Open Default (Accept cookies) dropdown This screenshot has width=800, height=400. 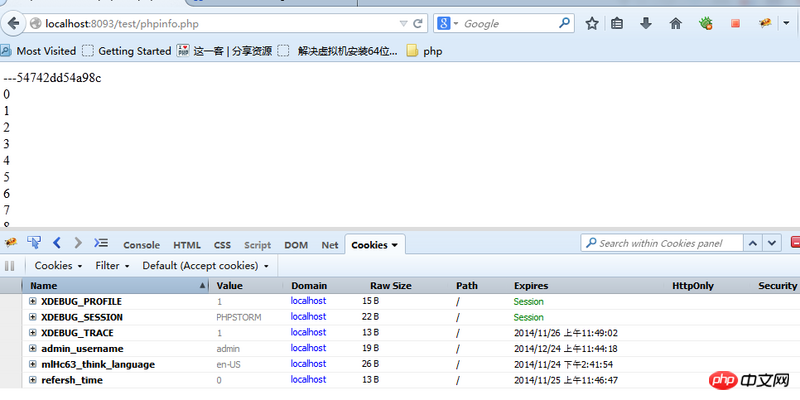pos(206,266)
